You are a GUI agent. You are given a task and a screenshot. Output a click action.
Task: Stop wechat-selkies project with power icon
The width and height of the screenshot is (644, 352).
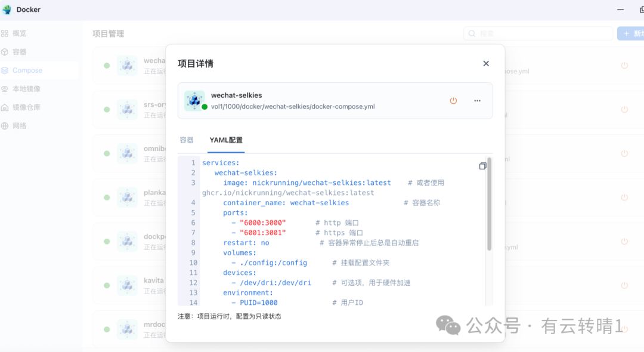coord(453,101)
